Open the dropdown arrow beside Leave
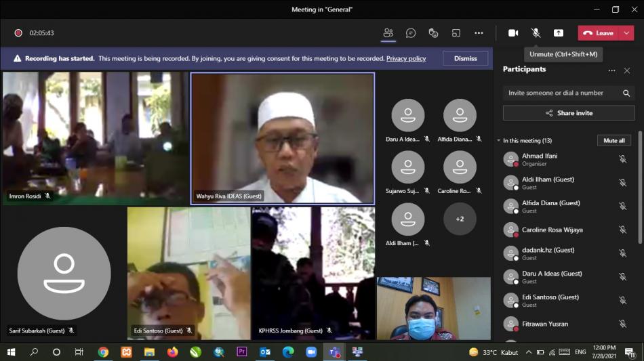The width and height of the screenshot is (644, 361). 626,33
